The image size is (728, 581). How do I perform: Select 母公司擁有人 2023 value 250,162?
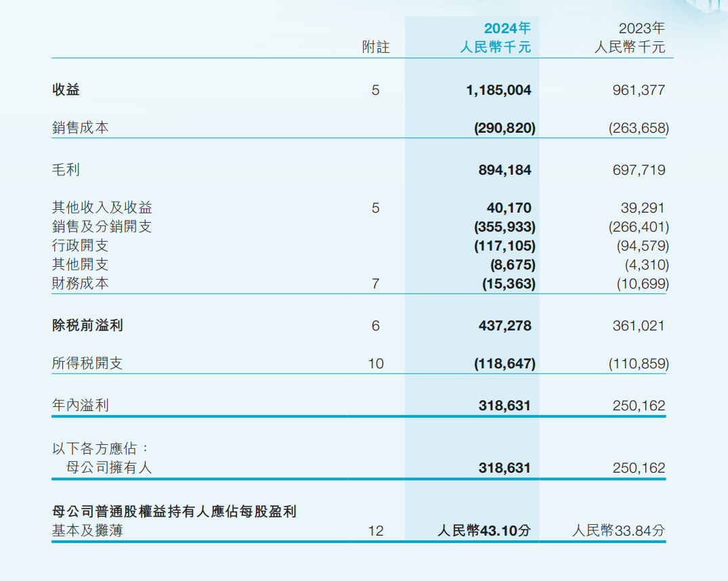click(x=639, y=468)
